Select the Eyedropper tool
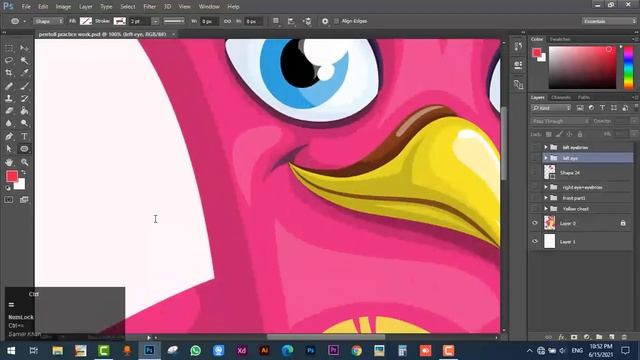Viewport: 640px width, 360px height. [x=24, y=73]
